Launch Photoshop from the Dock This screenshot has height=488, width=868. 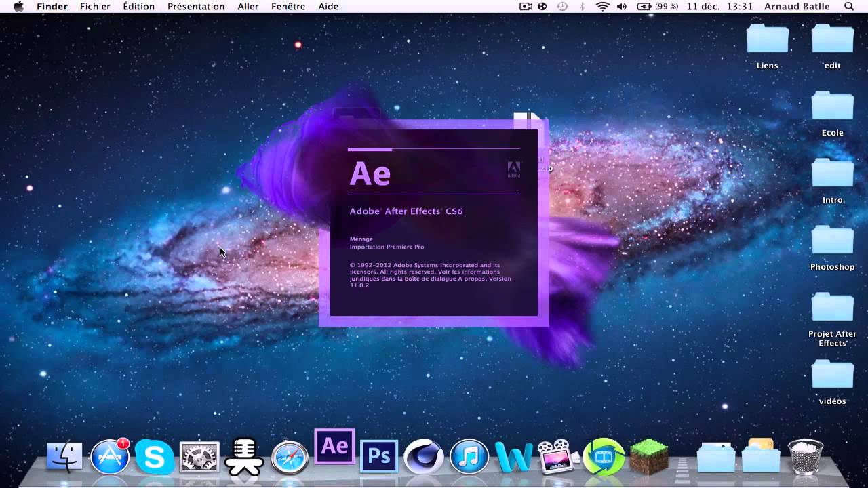click(x=379, y=457)
